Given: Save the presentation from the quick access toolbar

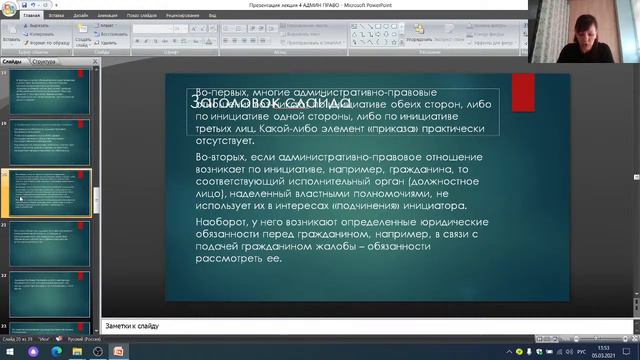Looking at the screenshot, I should (x=24, y=5).
